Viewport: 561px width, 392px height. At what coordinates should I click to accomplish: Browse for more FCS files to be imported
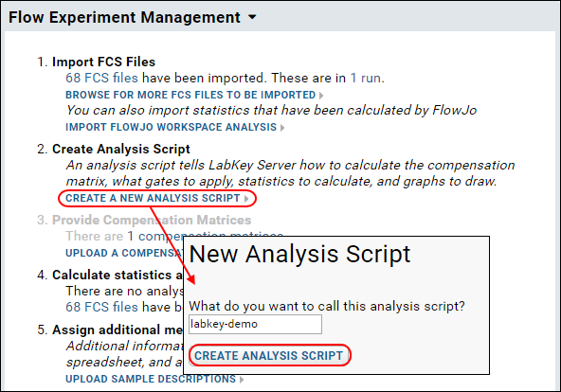click(190, 95)
